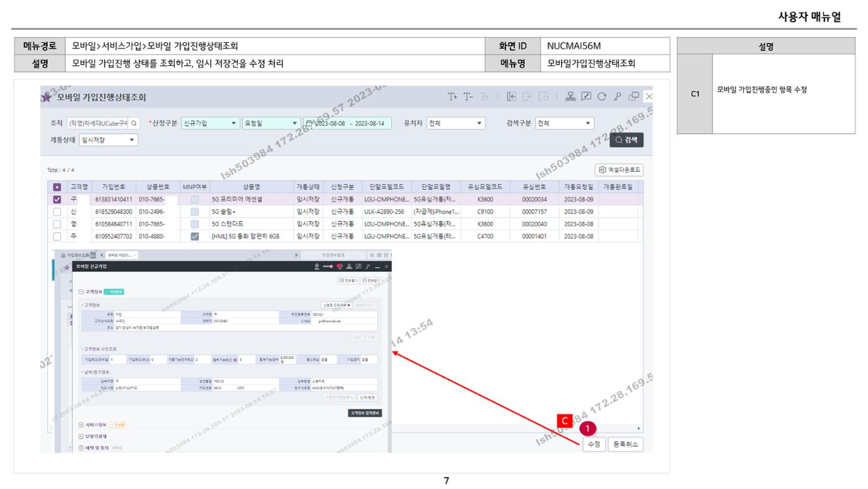868x489 pixels.
Task: Increase text size with the T+ icon
Action: pyautogui.click(x=453, y=97)
